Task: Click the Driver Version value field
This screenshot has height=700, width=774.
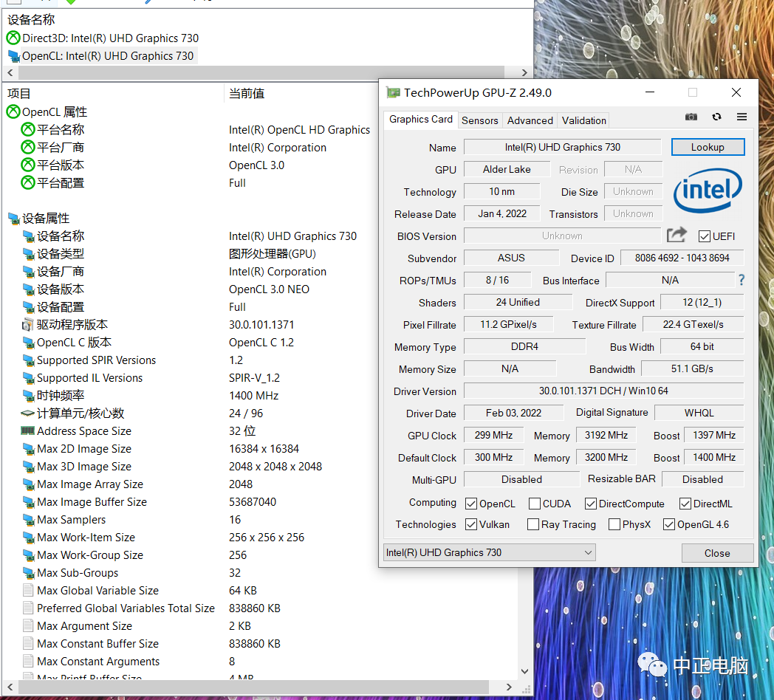Action: pyautogui.click(x=603, y=391)
